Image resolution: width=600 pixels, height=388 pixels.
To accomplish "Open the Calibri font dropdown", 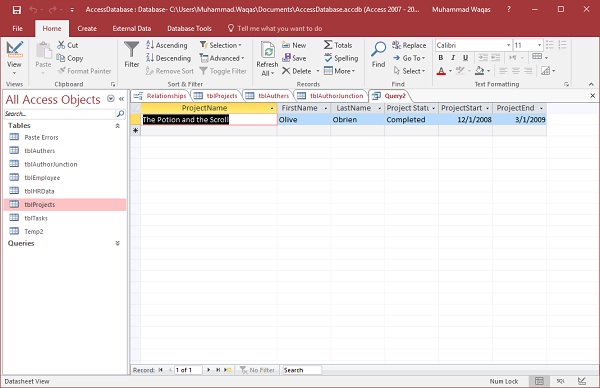I will 509,45.
